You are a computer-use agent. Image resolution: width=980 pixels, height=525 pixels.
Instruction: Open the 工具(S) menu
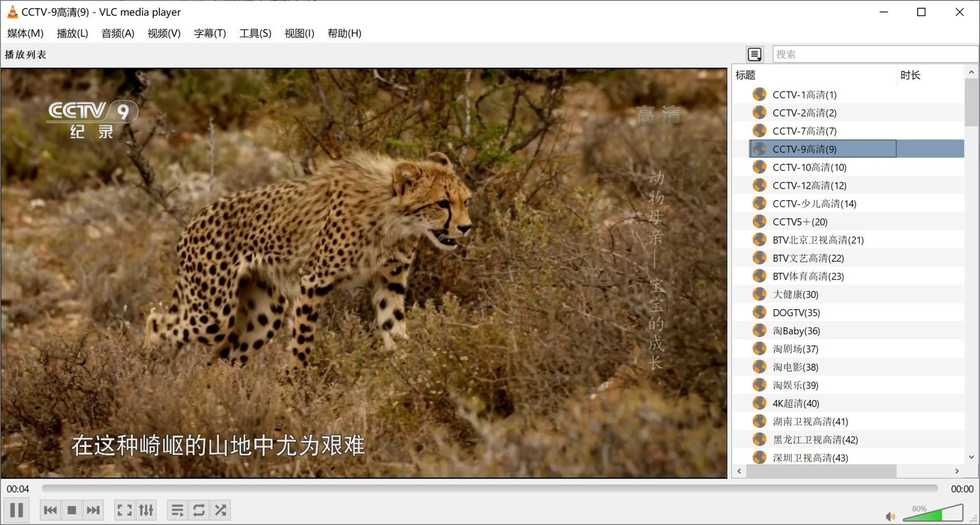(255, 33)
